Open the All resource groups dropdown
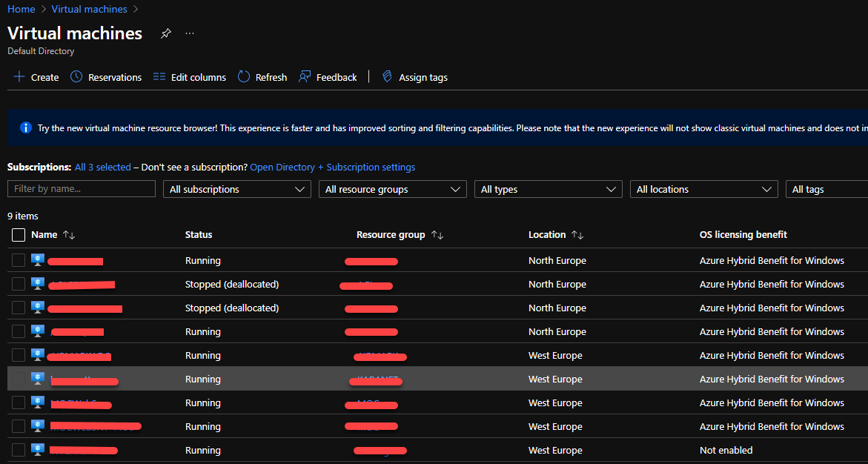 pyautogui.click(x=392, y=189)
